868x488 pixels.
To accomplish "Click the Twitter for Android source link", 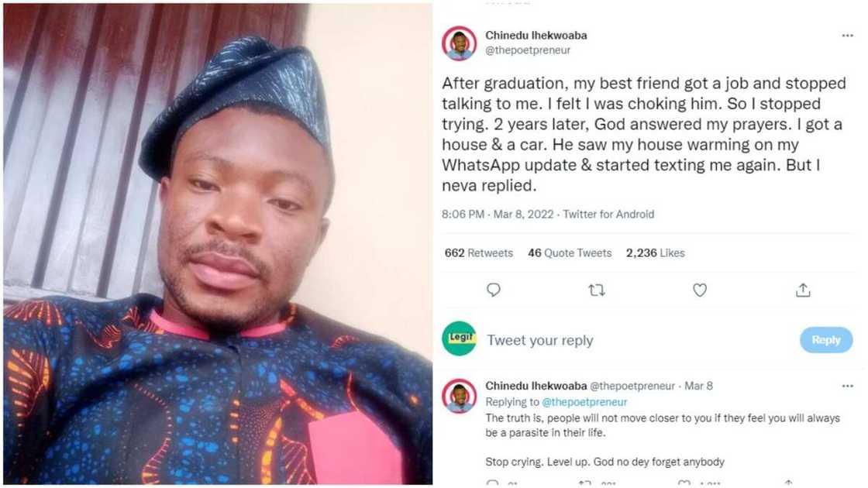I will (608, 215).
